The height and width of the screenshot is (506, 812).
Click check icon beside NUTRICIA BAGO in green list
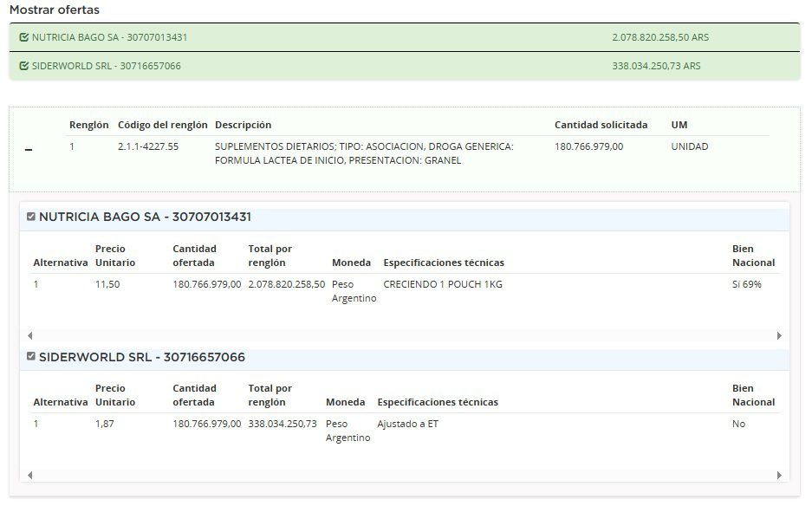(24, 37)
